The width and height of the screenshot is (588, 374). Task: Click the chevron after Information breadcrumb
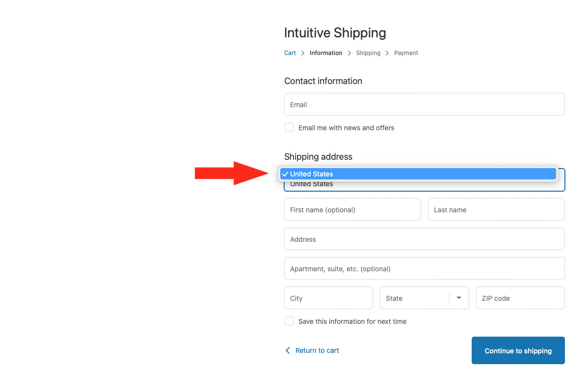pos(349,53)
